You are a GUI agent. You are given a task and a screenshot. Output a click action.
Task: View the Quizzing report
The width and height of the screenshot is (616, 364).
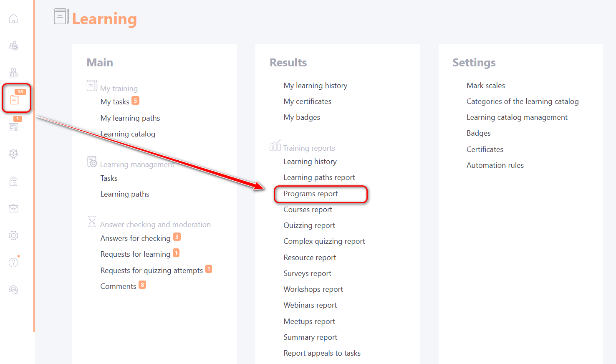[309, 225]
